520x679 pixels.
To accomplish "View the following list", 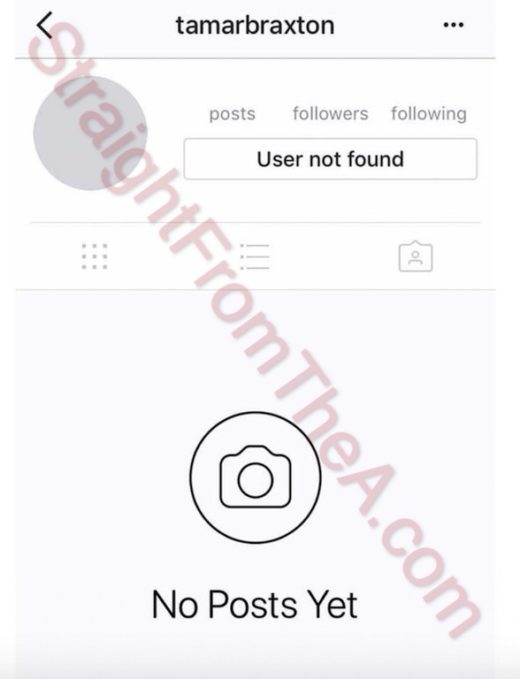I will pyautogui.click(x=429, y=114).
